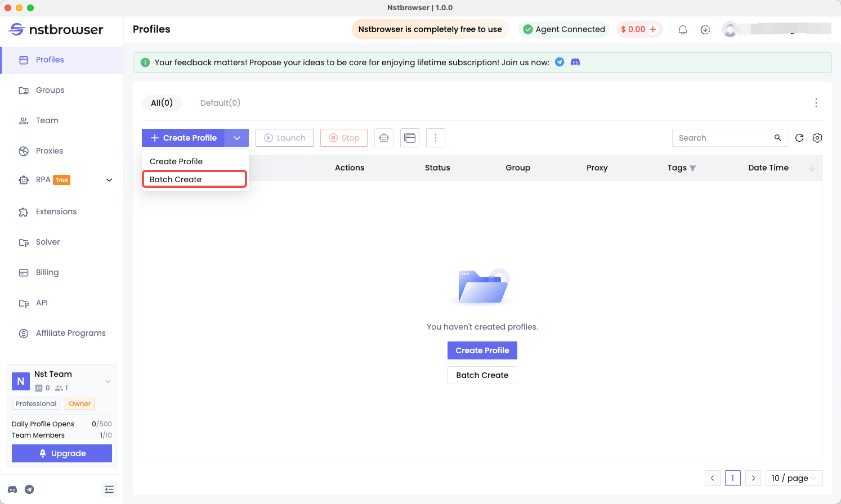
Task: Open table column settings gear
Action: [817, 138]
